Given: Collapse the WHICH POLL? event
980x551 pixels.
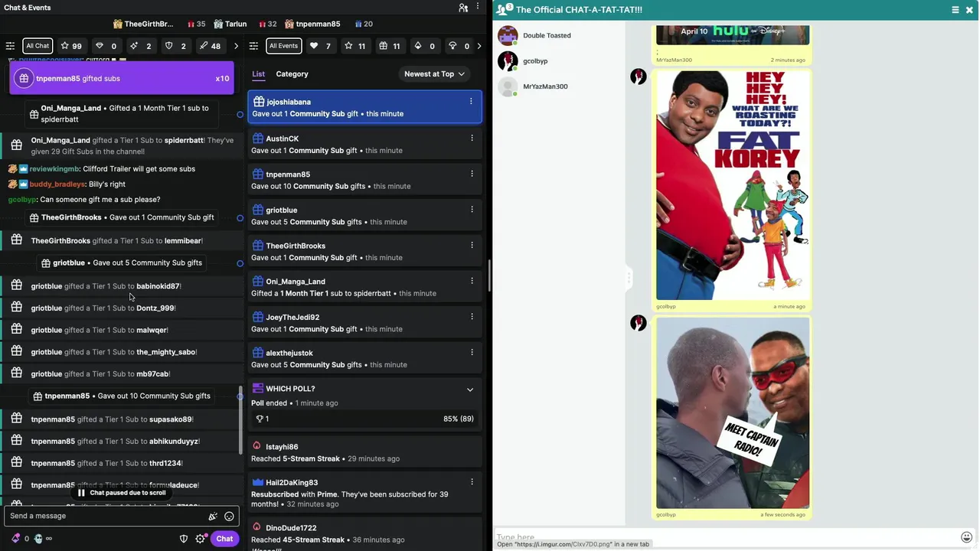Looking at the screenshot, I should click(470, 390).
